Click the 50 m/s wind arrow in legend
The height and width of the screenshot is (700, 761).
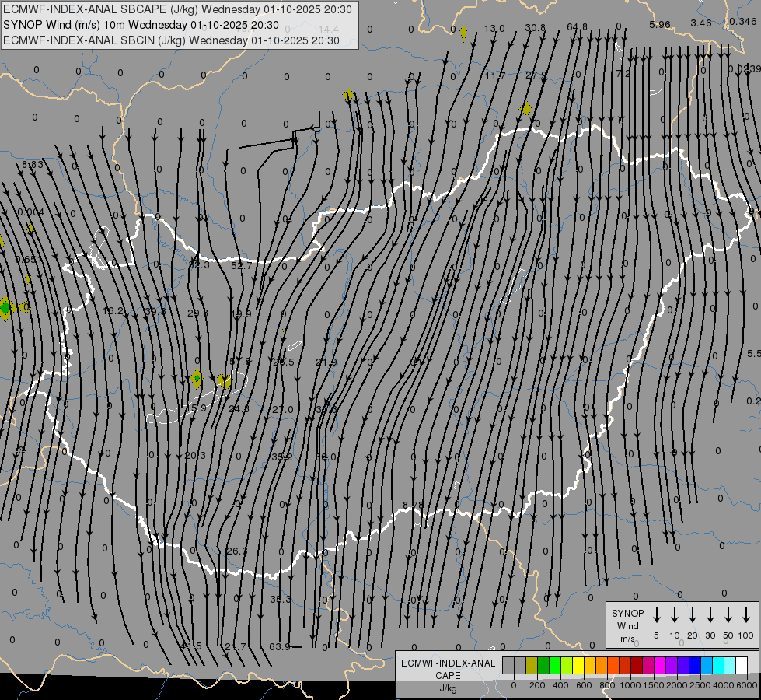tap(728, 614)
